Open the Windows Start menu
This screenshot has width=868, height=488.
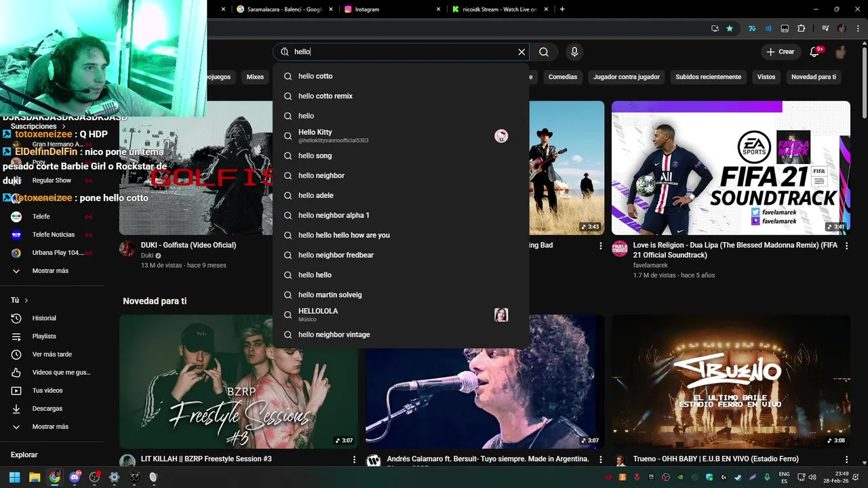[15, 477]
